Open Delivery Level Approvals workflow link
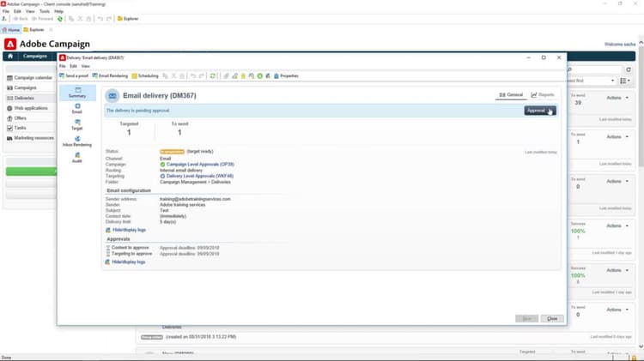 pyautogui.click(x=199, y=176)
